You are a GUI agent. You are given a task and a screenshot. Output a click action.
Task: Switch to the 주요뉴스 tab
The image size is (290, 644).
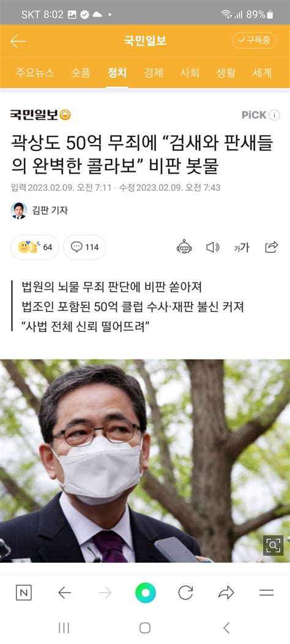point(34,73)
